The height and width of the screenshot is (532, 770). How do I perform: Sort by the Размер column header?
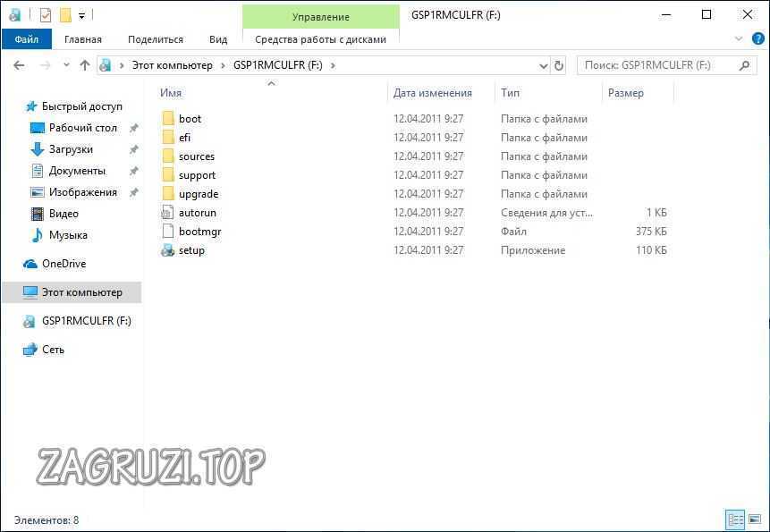pyautogui.click(x=626, y=93)
